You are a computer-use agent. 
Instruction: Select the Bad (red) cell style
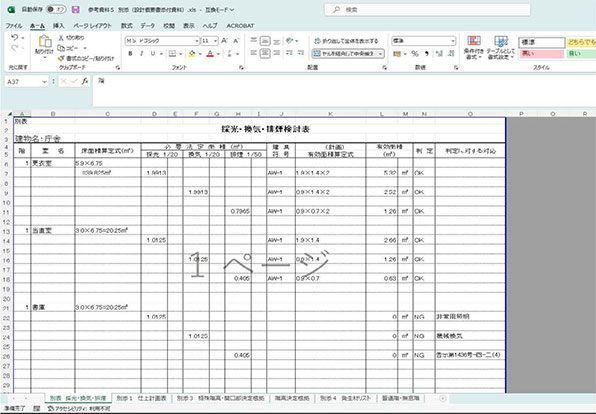coord(542,54)
